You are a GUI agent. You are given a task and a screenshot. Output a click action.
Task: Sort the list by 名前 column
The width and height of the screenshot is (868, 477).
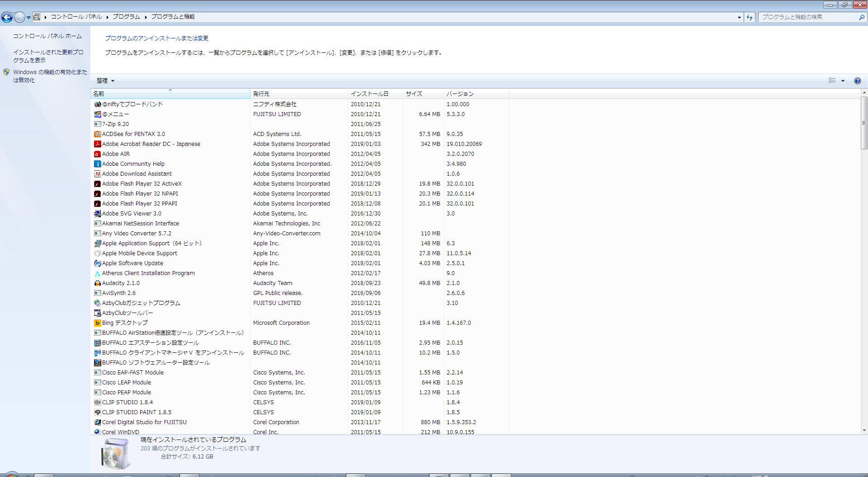coord(170,94)
